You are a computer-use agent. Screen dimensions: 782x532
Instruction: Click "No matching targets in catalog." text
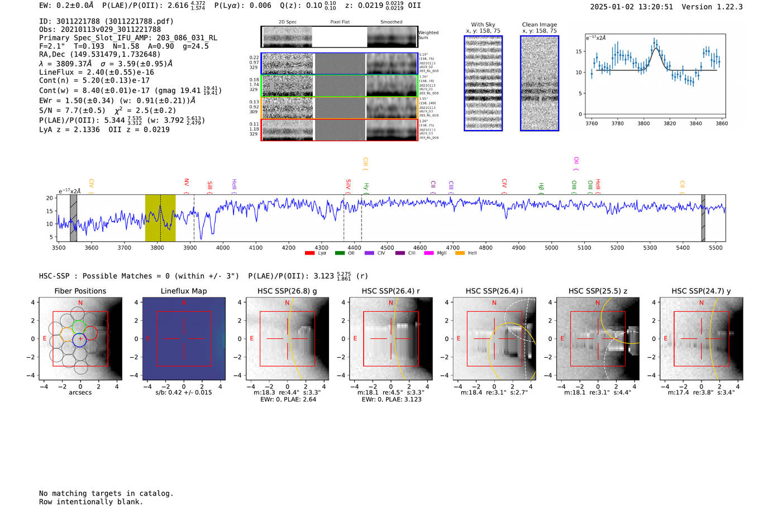(x=106, y=493)
